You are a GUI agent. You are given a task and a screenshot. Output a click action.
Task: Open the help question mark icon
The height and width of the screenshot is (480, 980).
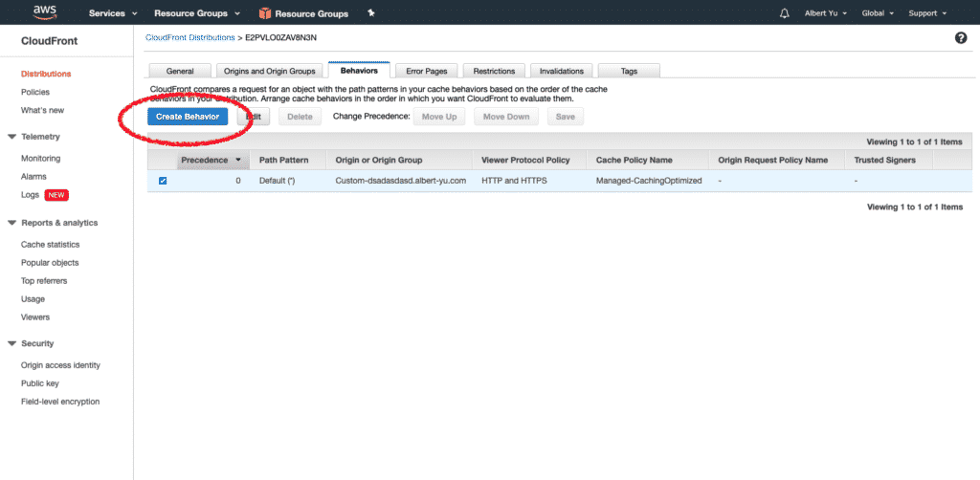pos(961,38)
